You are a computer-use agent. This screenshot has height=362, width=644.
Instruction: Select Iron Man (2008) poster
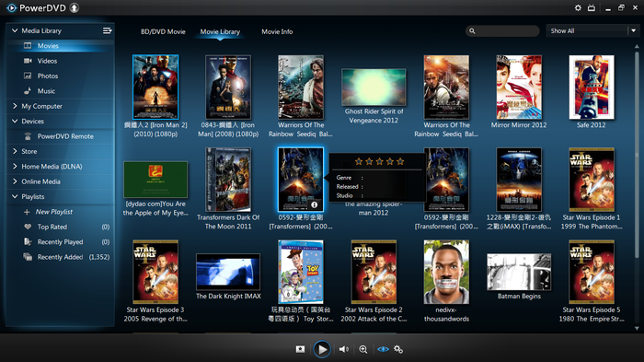point(228,88)
